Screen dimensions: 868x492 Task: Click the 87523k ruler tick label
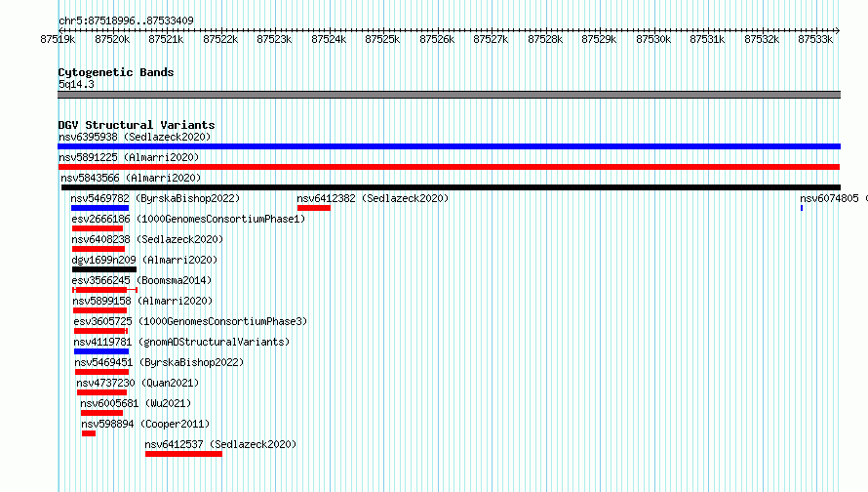274,39
